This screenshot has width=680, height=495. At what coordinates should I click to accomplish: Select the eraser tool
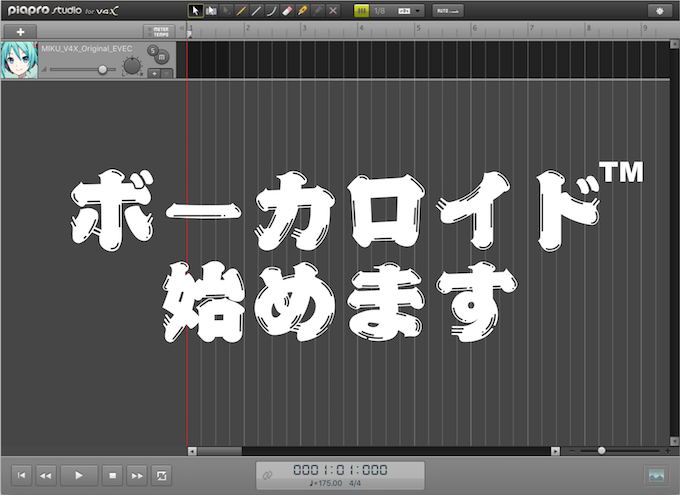(x=287, y=10)
